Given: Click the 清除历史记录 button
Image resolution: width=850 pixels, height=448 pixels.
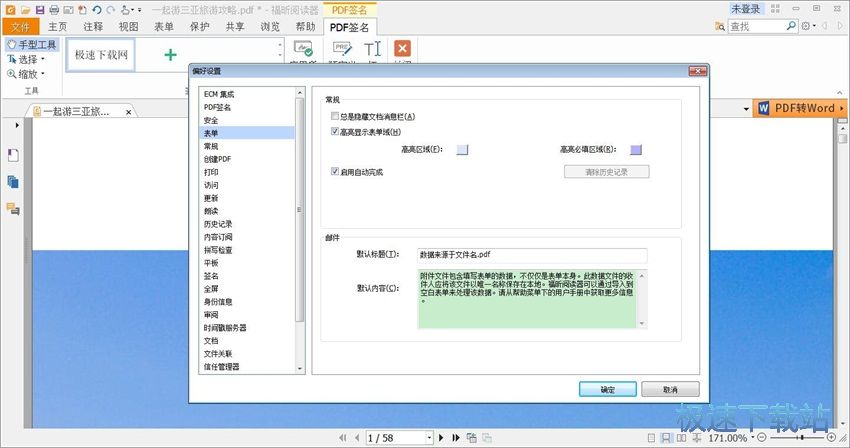Looking at the screenshot, I should click(x=607, y=172).
